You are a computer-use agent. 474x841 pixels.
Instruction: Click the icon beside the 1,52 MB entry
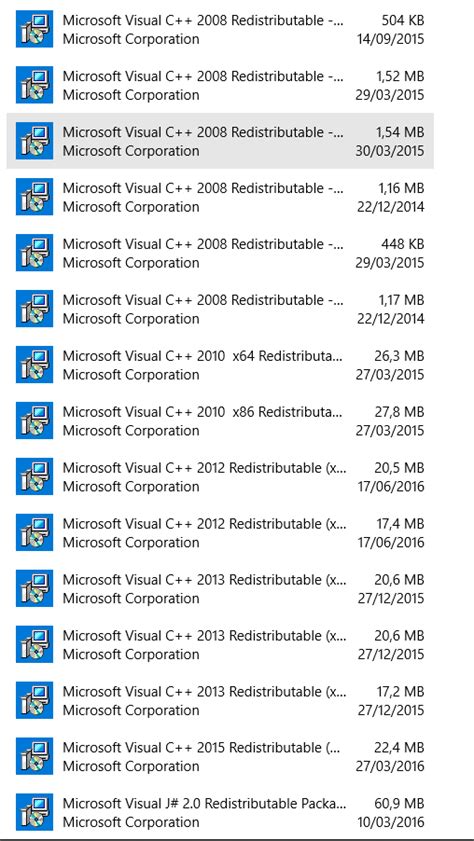point(34,85)
